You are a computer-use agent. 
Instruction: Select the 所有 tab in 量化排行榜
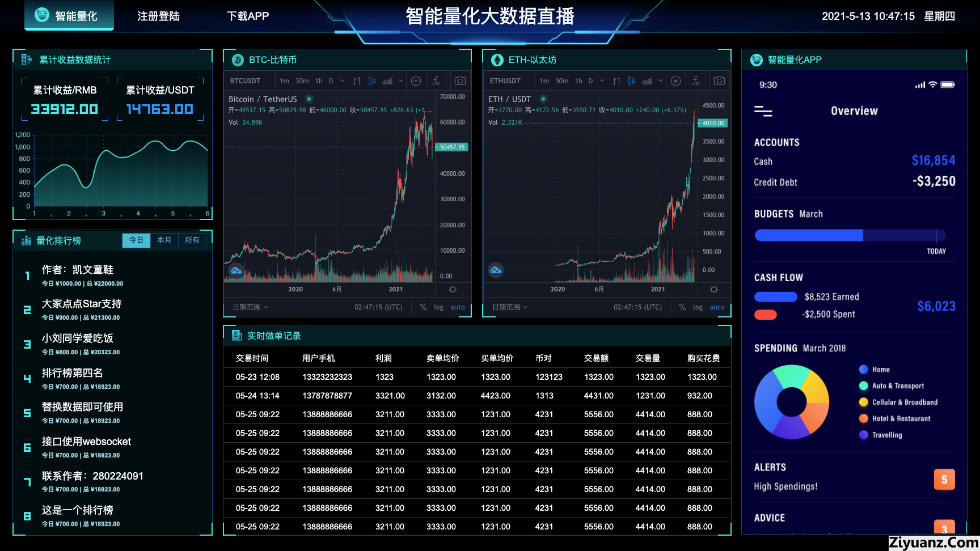pyautogui.click(x=192, y=240)
